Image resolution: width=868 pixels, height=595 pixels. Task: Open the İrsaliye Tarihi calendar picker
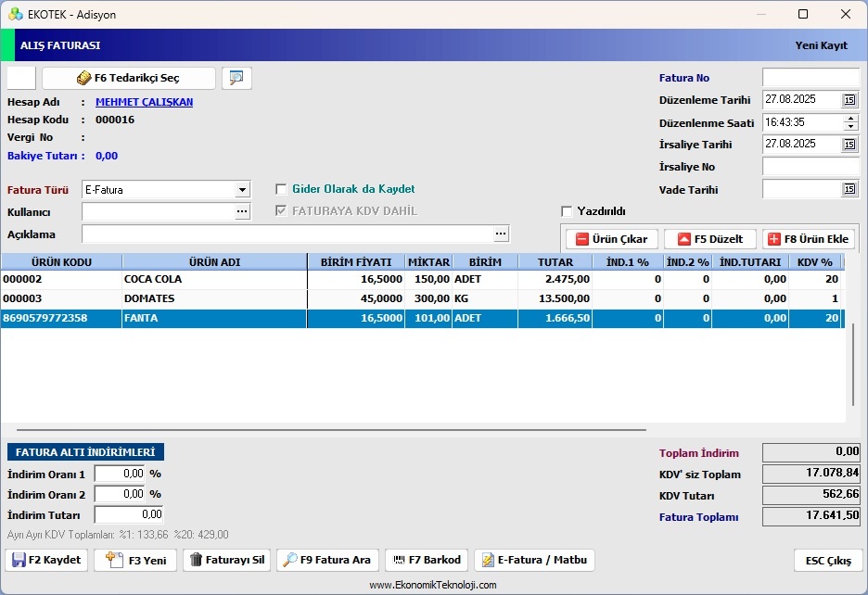point(849,145)
